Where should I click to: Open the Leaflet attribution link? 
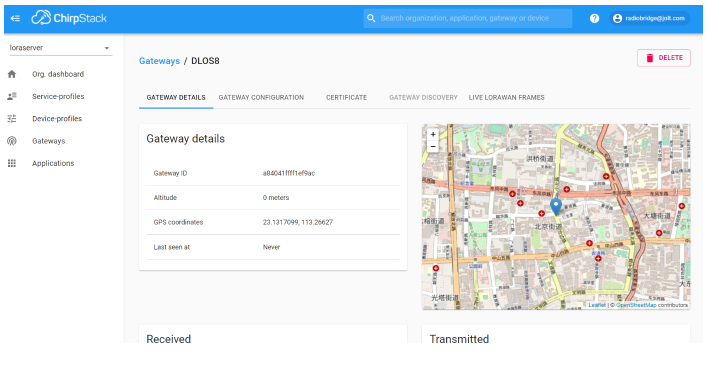[597, 305]
